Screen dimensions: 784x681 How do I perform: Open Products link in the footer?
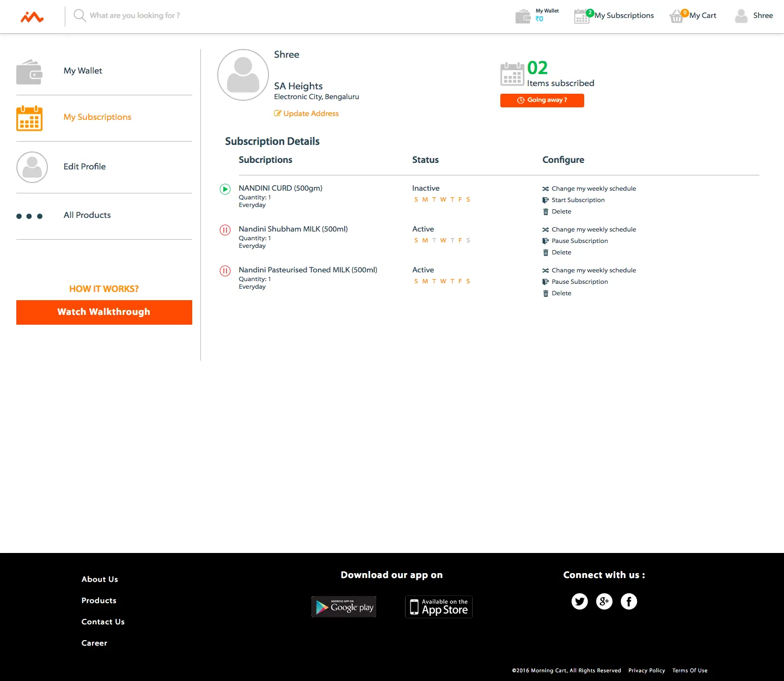pyautogui.click(x=99, y=600)
